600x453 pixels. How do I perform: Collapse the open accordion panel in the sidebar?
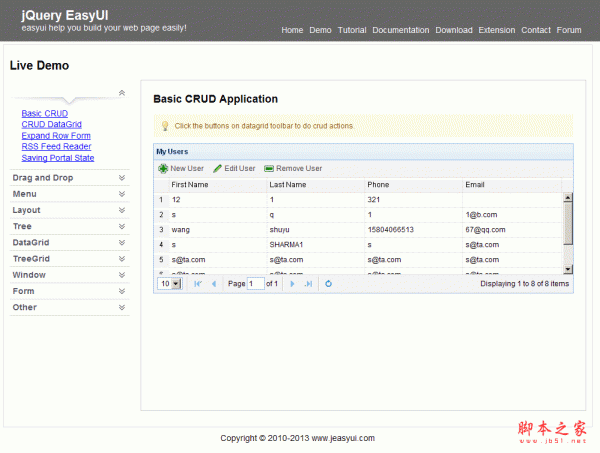tap(122, 93)
